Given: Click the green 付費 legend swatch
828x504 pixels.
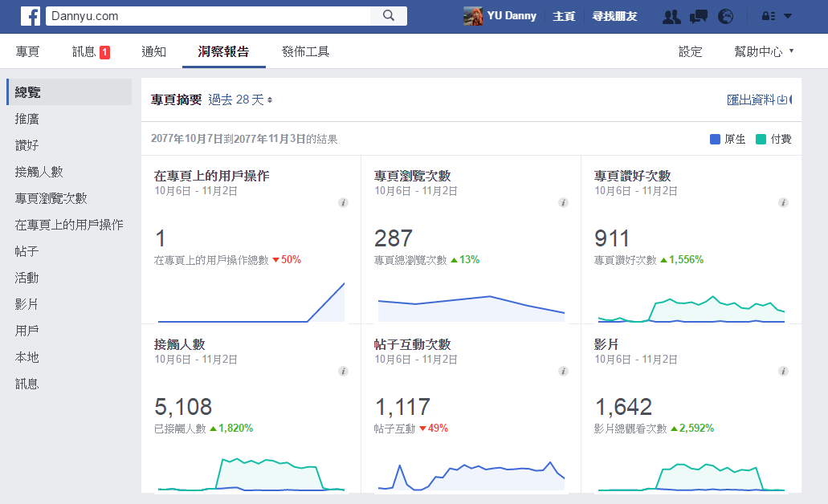Looking at the screenshot, I should (761, 140).
